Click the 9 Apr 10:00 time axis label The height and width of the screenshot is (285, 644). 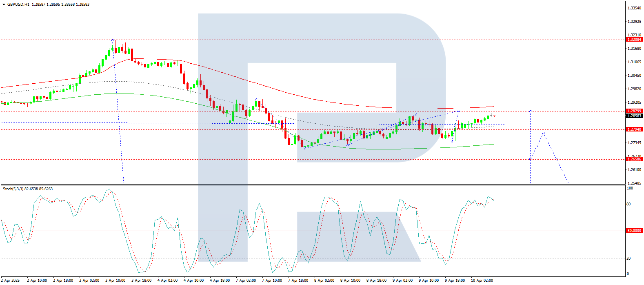point(429,281)
